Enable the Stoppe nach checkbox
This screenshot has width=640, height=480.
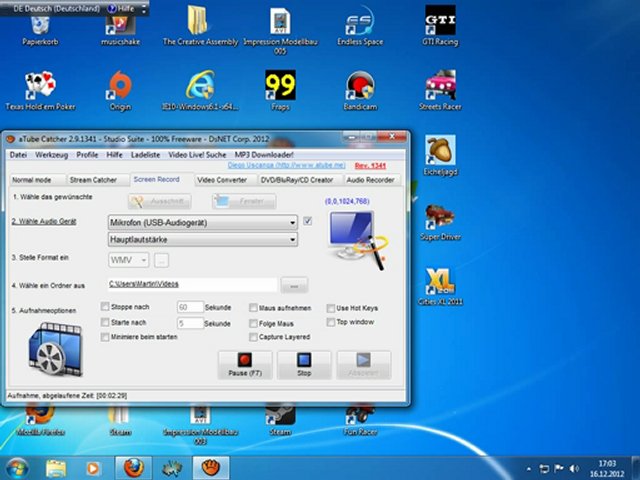click(106, 308)
